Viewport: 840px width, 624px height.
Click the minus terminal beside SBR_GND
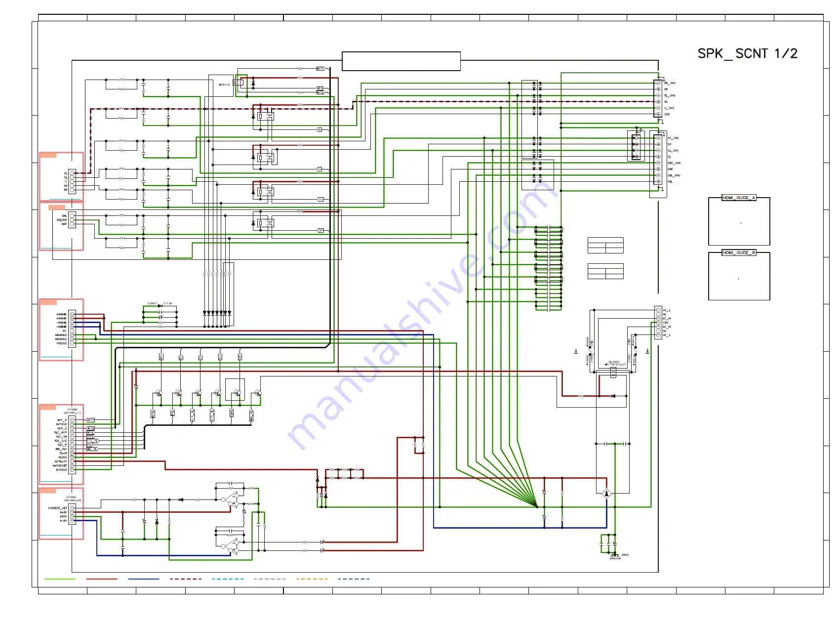coord(658,163)
